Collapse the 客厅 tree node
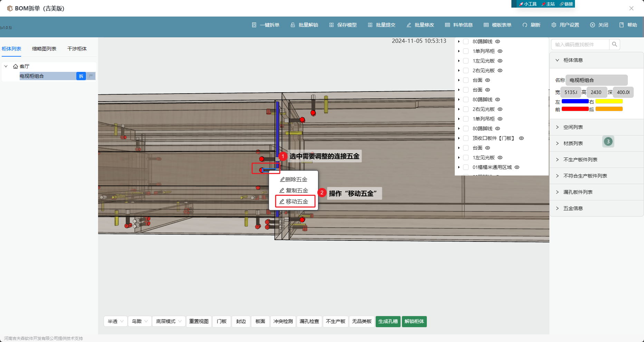Screen dimensions: 644x342 pyautogui.click(x=6, y=66)
